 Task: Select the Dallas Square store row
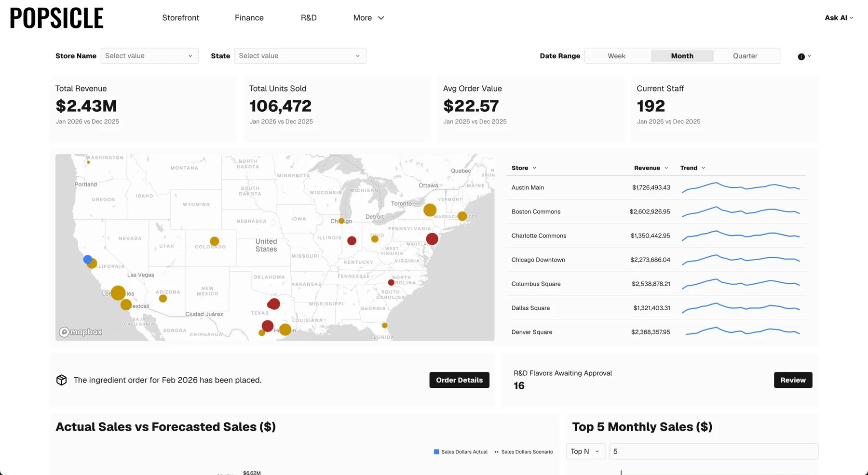(x=656, y=308)
